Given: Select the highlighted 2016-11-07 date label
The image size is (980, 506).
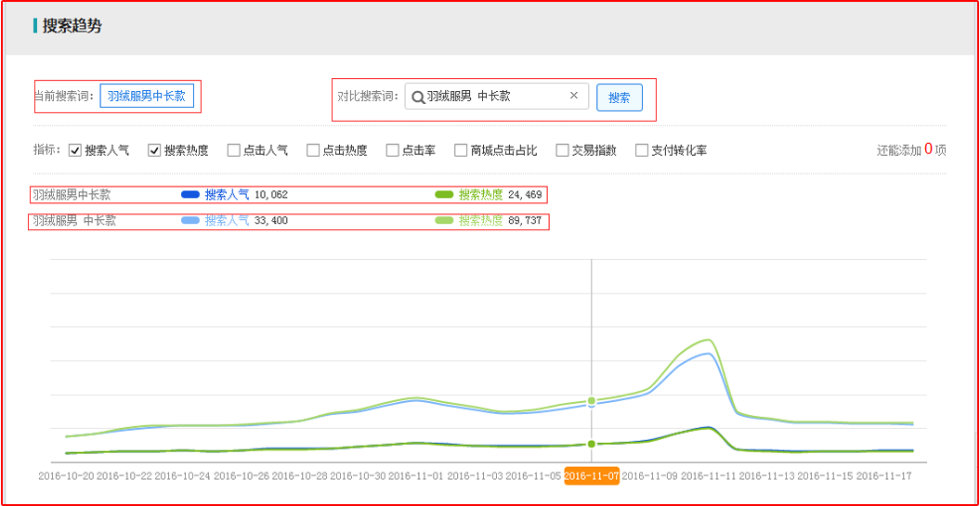Looking at the screenshot, I should pyautogui.click(x=592, y=476).
